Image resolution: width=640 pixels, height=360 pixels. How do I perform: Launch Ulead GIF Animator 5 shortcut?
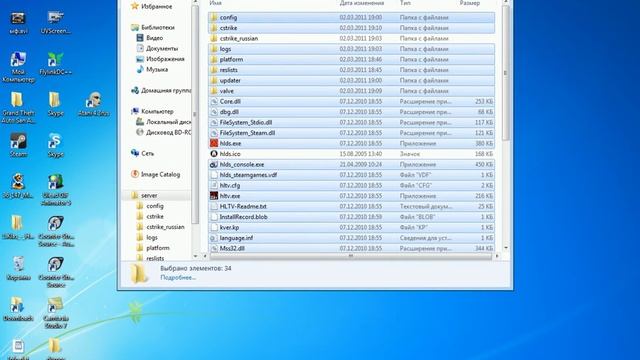(x=56, y=190)
